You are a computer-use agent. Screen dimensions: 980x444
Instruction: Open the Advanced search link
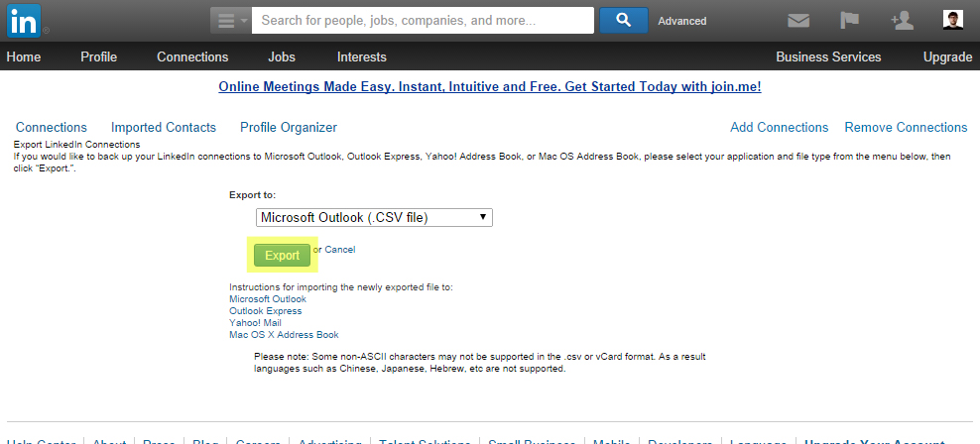[682, 21]
